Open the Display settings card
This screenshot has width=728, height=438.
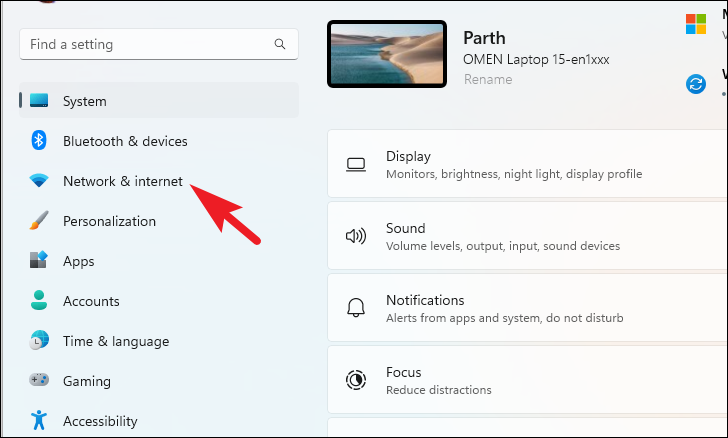(527, 164)
